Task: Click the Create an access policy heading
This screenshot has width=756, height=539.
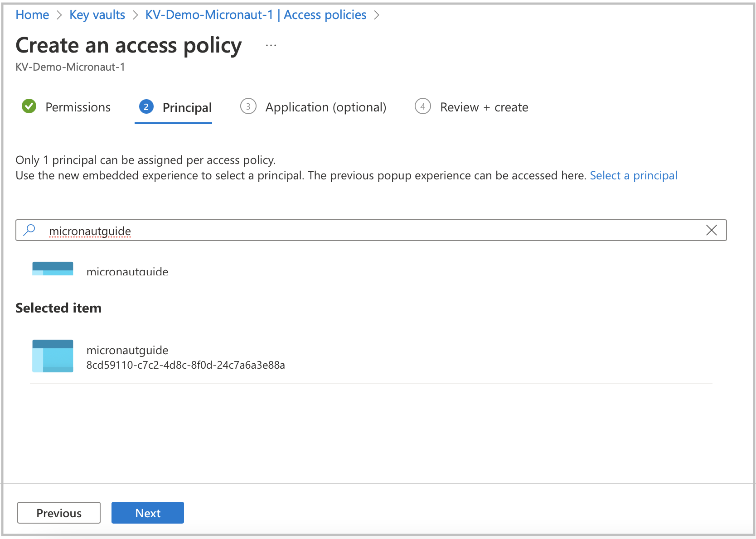Action: pos(129,46)
